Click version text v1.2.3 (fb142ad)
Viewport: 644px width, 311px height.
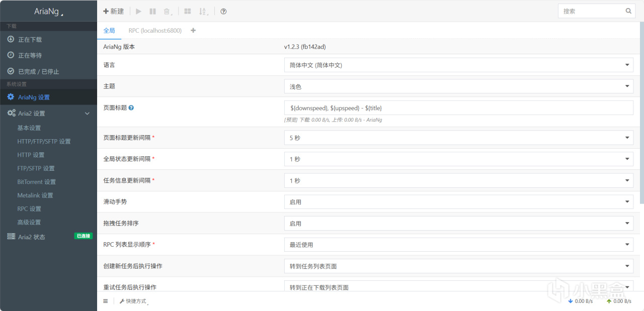pyautogui.click(x=306, y=47)
